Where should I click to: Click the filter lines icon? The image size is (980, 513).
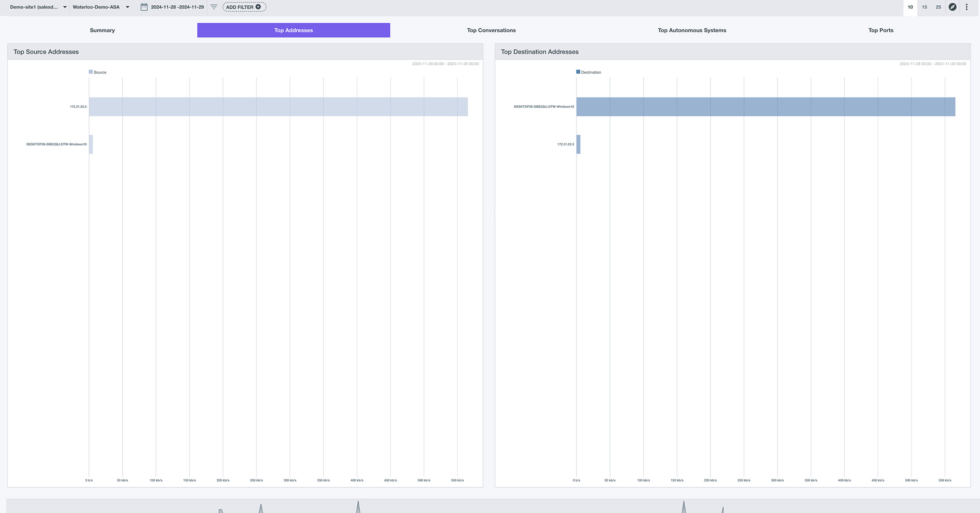point(214,7)
